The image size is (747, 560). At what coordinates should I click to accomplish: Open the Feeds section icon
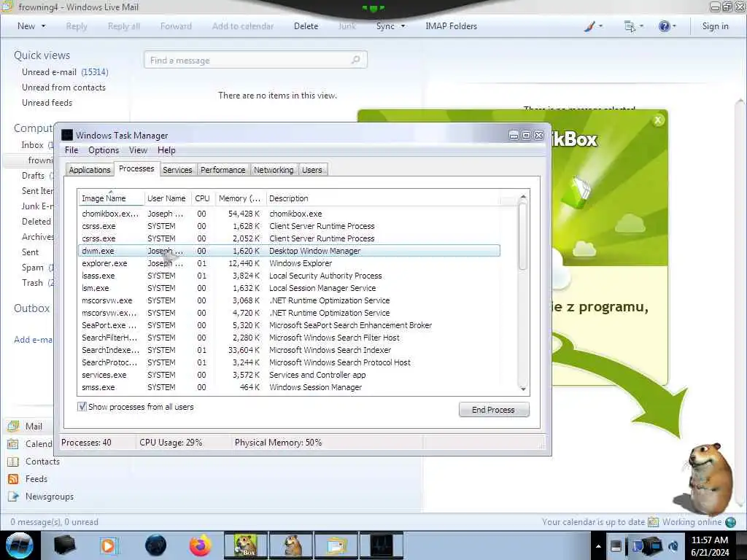coord(13,479)
